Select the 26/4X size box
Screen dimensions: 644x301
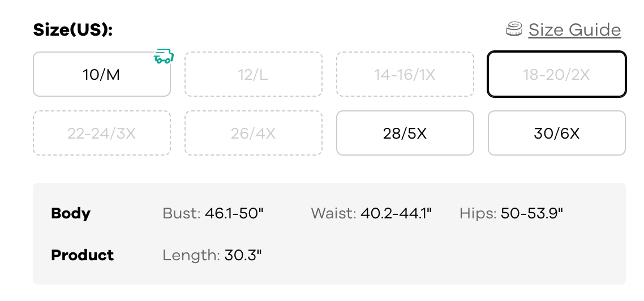[x=253, y=133]
